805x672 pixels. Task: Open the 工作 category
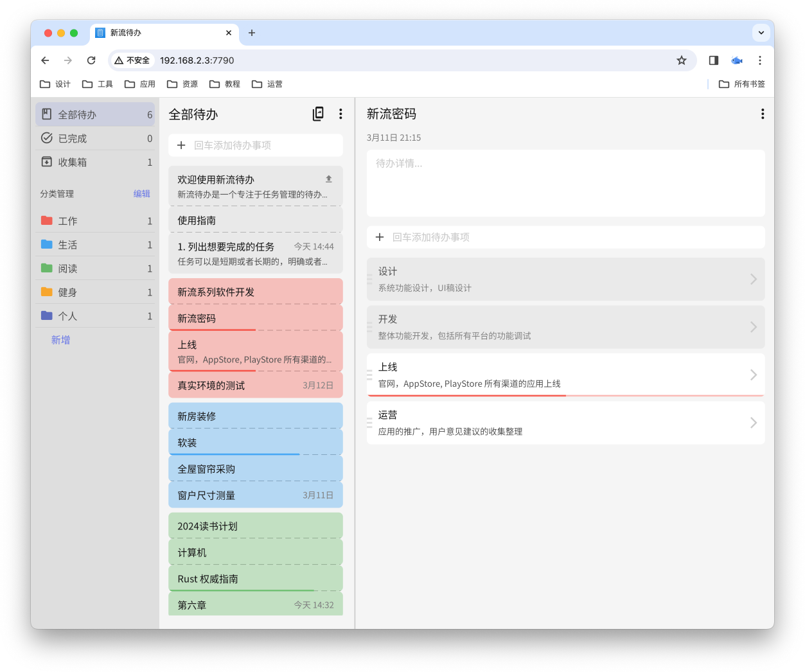[x=95, y=220]
